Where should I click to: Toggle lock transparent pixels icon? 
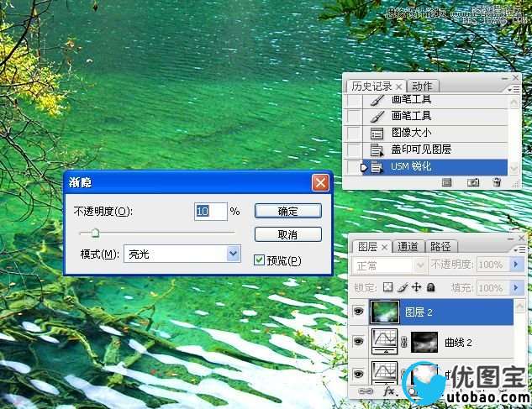pyautogui.click(x=387, y=287)
